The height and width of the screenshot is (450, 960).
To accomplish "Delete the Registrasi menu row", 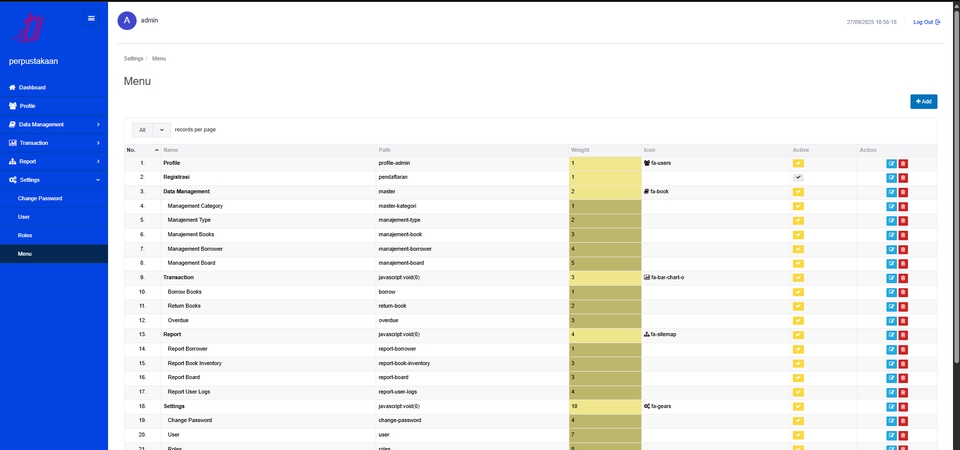I will click(903, 177).
